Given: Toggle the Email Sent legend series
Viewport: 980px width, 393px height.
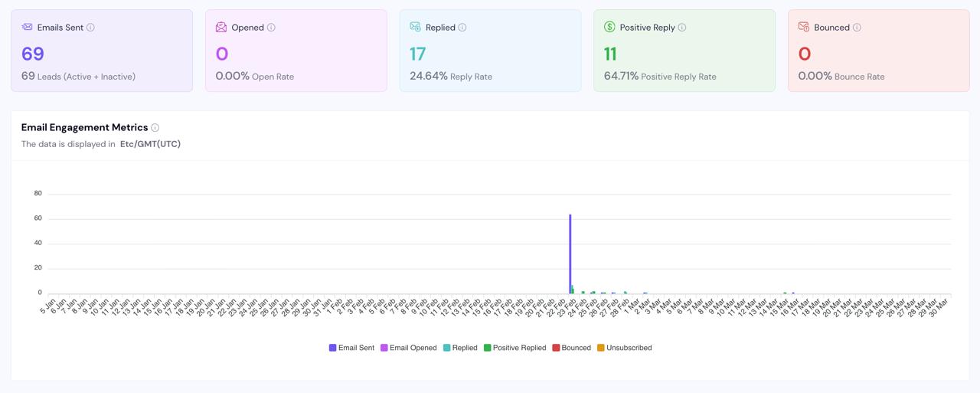Looking at the screenshot, I should 351,348.
